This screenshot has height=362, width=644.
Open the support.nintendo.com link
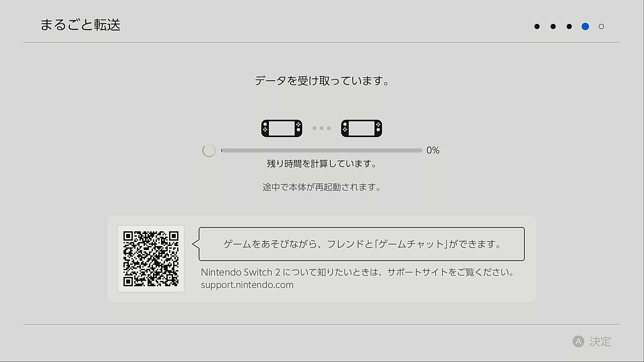tap(247, 285)
